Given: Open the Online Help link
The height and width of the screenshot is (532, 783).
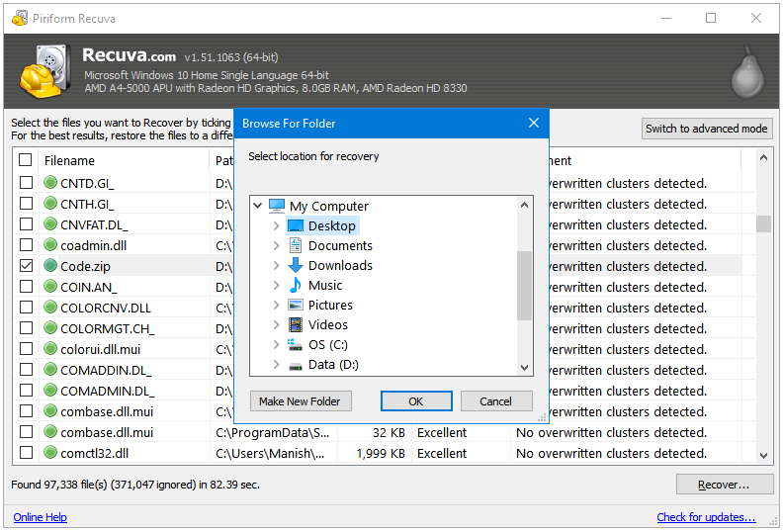Looking at the screenshot, I should [x=40, y=517].
